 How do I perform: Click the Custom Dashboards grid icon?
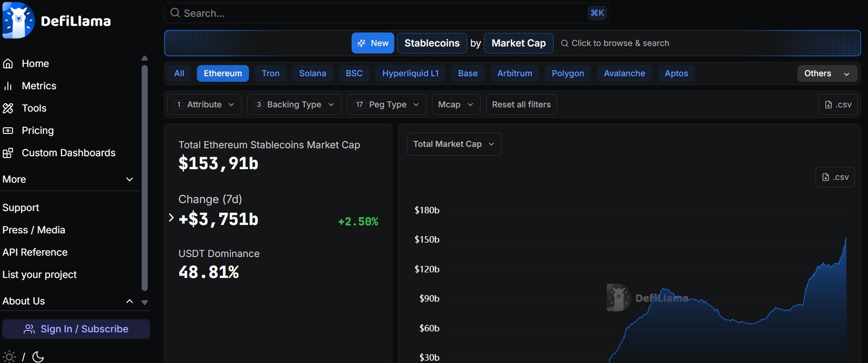pos(8,153)
